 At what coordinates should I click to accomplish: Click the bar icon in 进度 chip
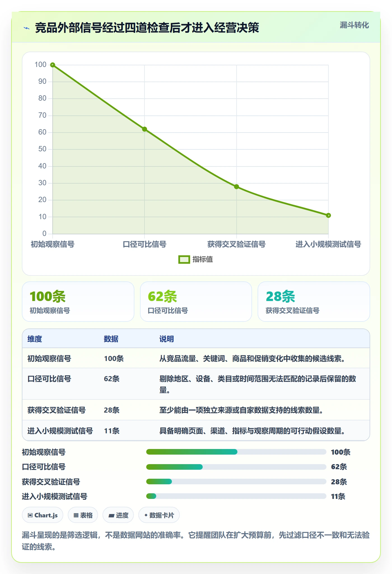point(111,515)
